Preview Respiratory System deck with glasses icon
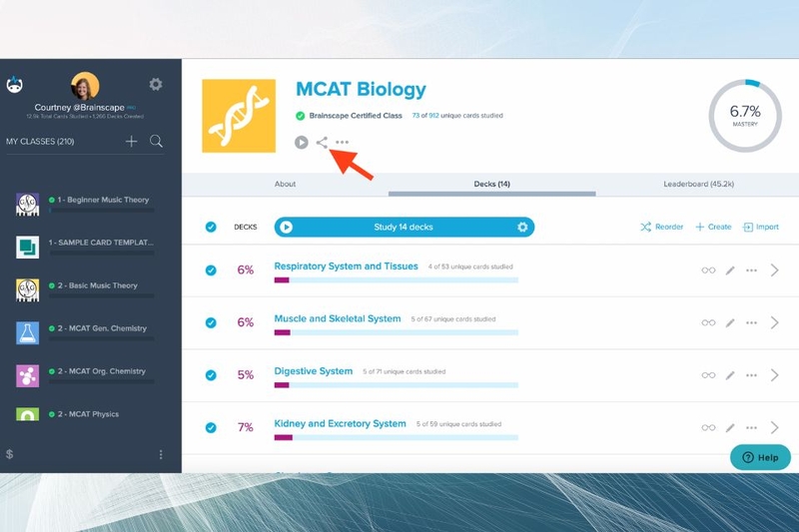Image resolution: width=799 pixels, height=532 pixels. coord(708,270)
